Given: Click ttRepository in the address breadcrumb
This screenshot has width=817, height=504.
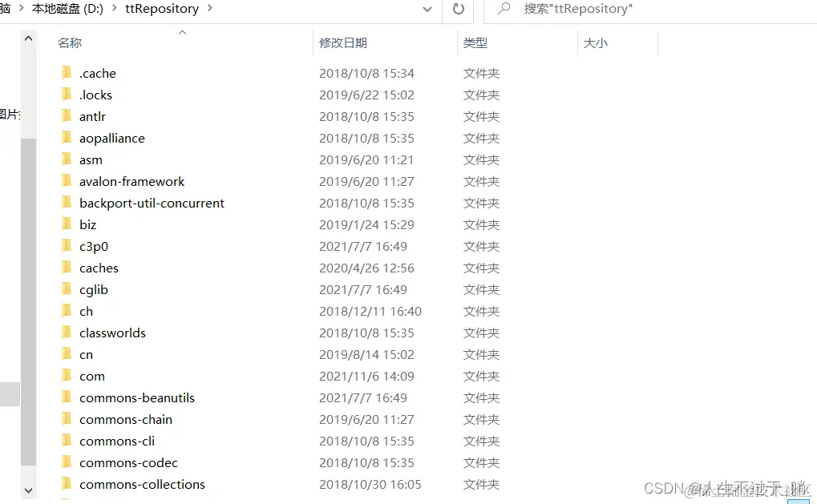Looking at the screenshot, I should pyautogui.click(x=162, y=8).
